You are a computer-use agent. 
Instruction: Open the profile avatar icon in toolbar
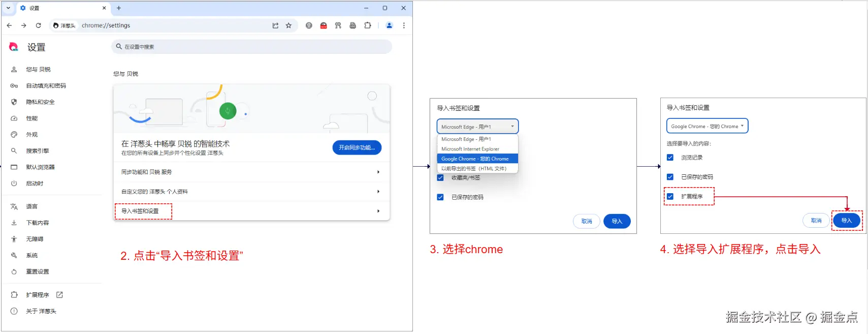pos(390,25)
